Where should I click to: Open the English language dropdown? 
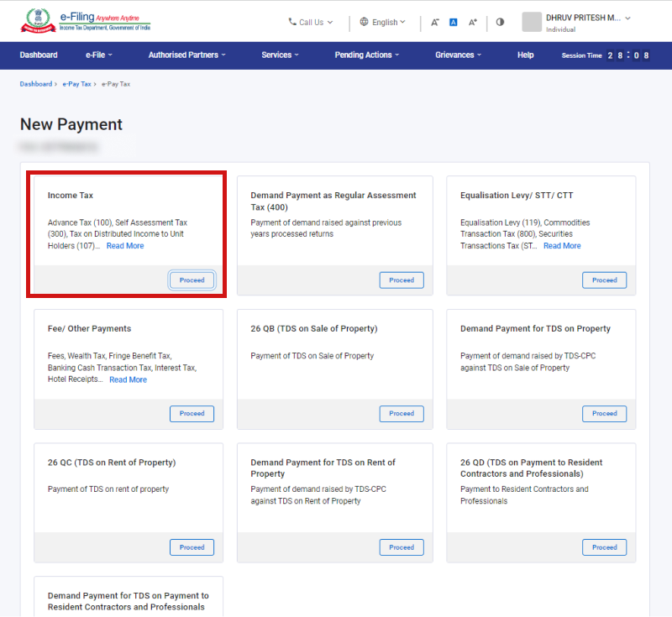(x=382, y=22)
